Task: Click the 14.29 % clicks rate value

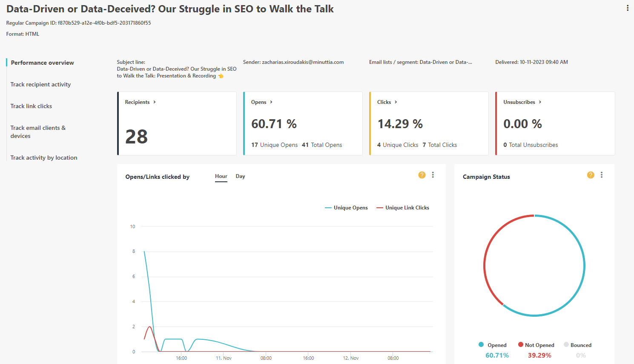Action: point(400,124)
